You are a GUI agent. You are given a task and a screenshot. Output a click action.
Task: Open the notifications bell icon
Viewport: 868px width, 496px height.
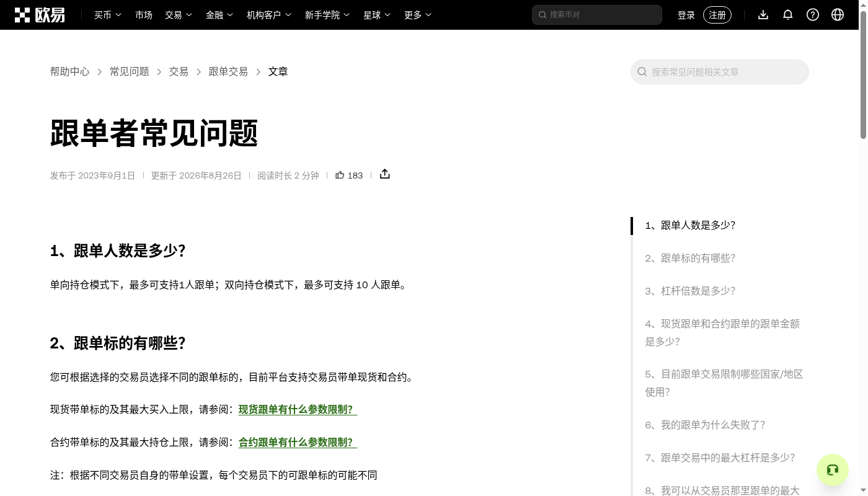click(x=788, y=15)
